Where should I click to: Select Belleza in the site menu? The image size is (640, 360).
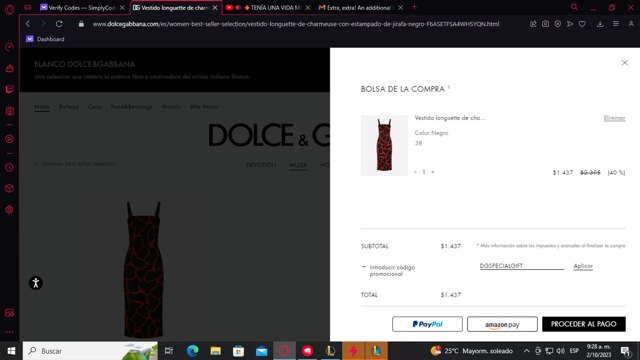click(x=69, y=107)
